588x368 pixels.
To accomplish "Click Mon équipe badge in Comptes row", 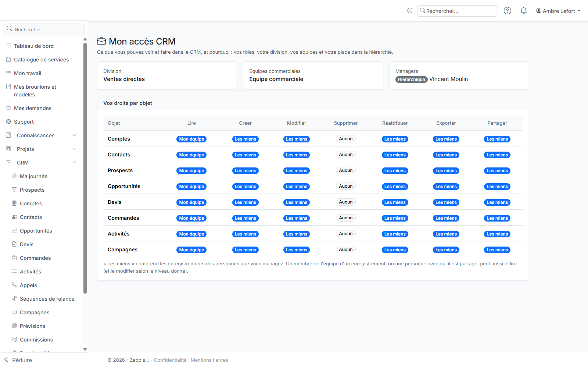I will 191,139.
